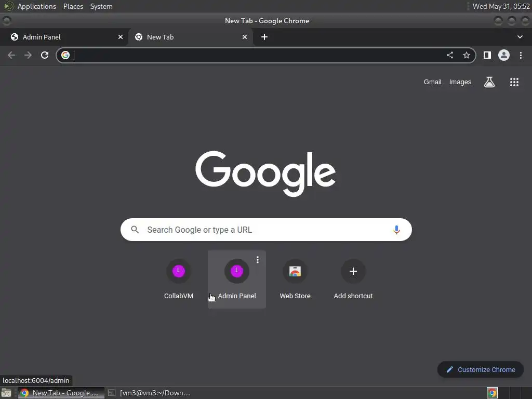Open the Gmail link
Viewport: 532px width, 399px height.
coord(432,82)
